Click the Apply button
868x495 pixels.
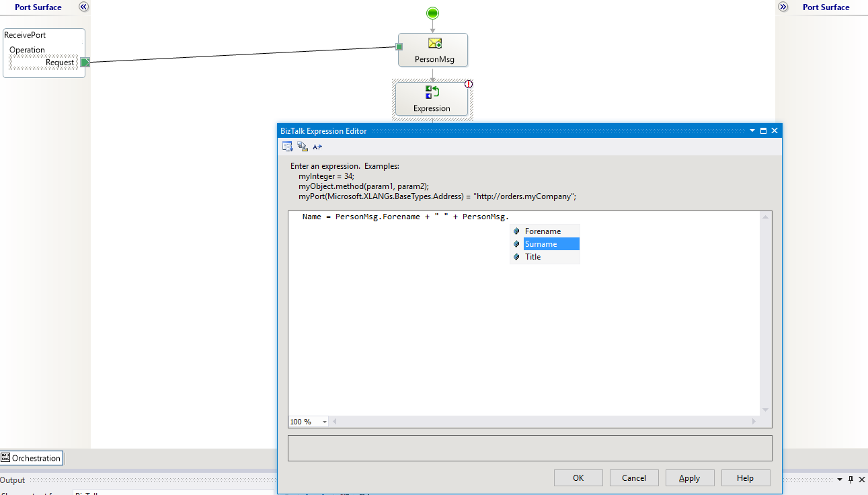690,478
